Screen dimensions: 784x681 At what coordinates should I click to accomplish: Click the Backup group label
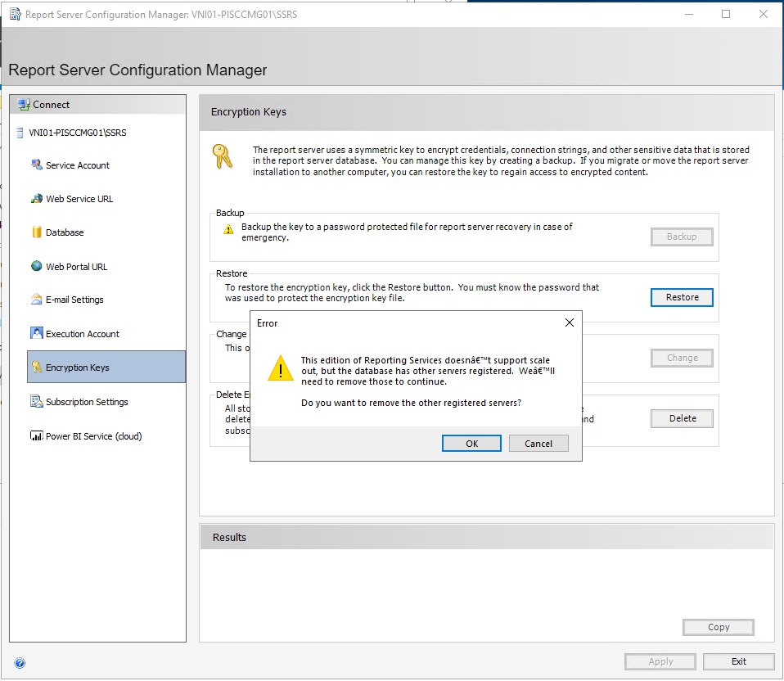click(x=230, y=213)
